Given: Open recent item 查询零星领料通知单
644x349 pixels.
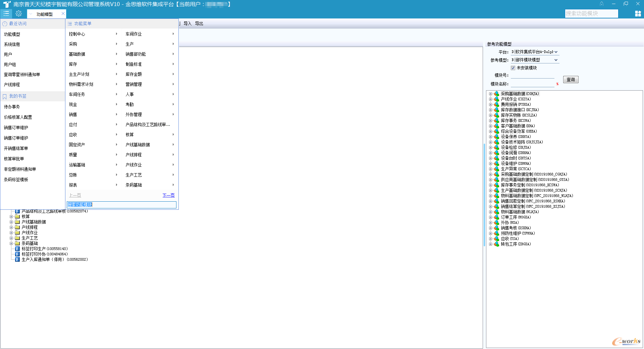Looking at the screenshot, I should (x=22, y=74).
